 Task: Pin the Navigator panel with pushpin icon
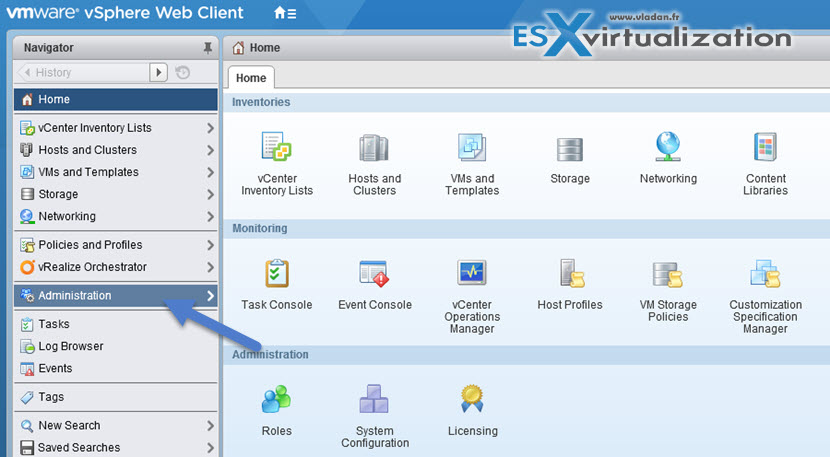click(208, 48)
